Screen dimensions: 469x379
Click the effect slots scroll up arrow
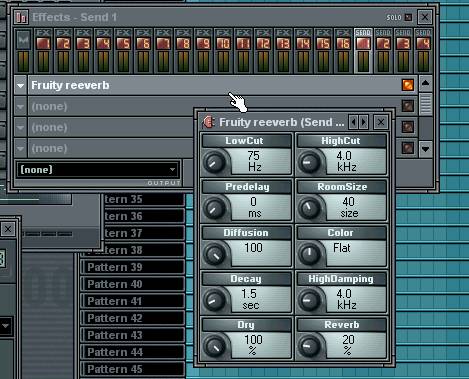click(x=425, y=83)
